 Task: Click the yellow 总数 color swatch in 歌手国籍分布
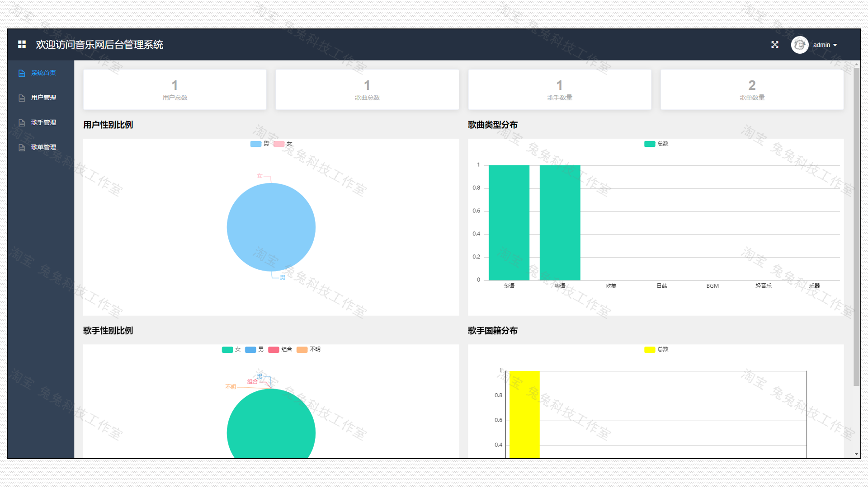pos(649,349)
